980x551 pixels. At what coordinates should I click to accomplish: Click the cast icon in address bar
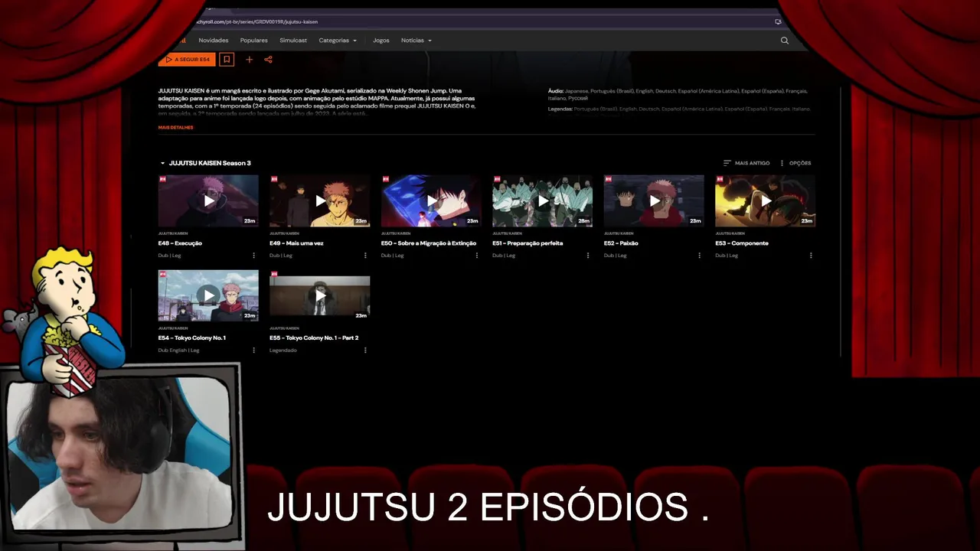point(778,21)
